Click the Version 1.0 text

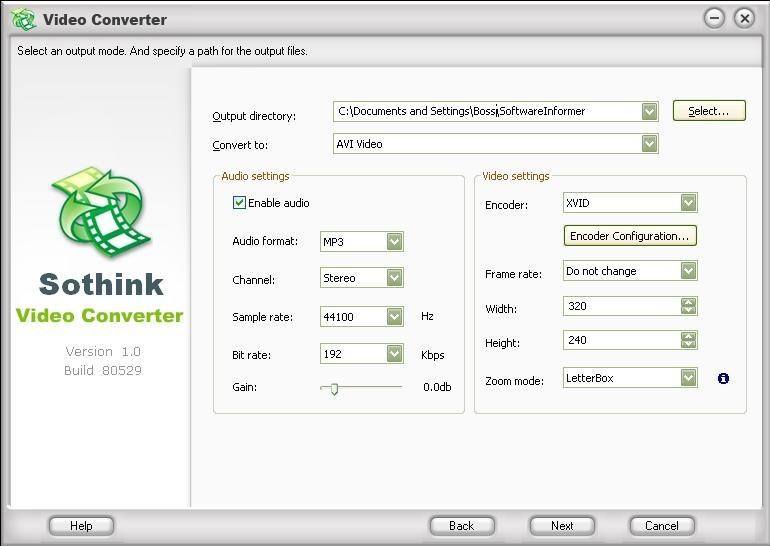[103, 352]
